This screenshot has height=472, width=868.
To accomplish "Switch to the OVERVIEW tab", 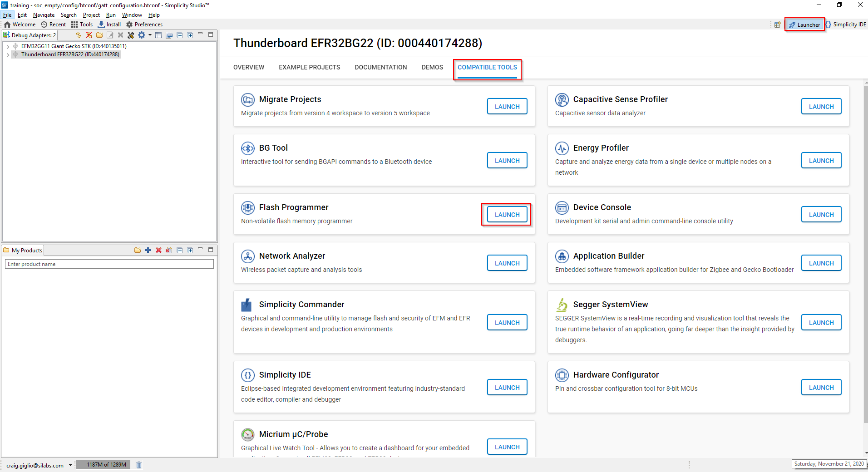I will click(x=249, y=67).
